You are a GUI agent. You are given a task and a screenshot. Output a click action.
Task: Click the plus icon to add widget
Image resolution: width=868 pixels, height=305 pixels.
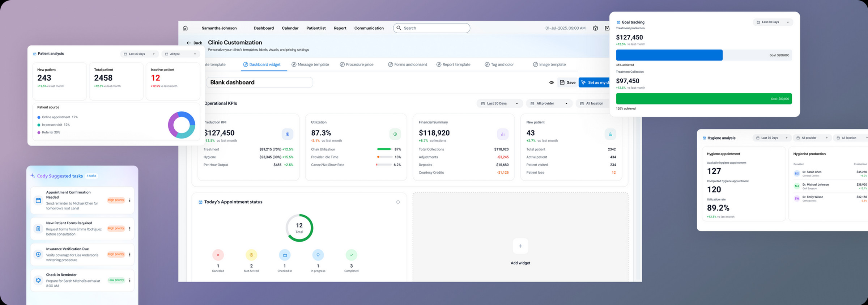(520, 246)
